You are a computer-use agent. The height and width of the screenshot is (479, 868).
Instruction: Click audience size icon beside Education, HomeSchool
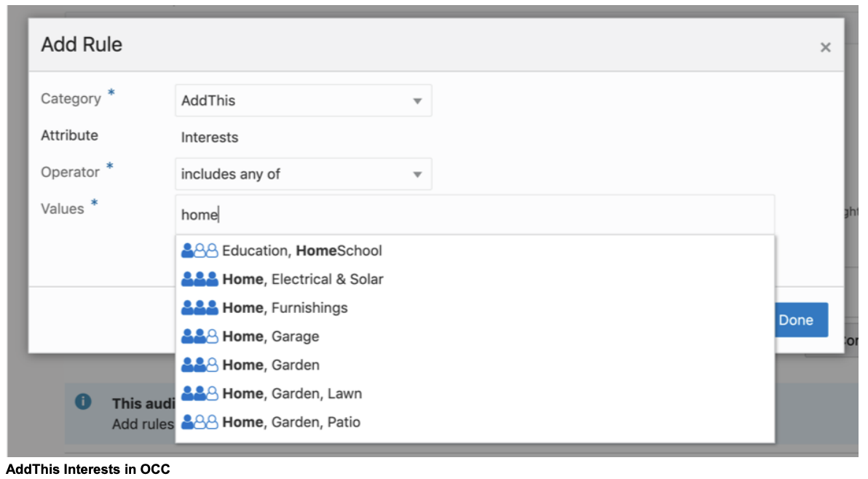tap(200, 250)
